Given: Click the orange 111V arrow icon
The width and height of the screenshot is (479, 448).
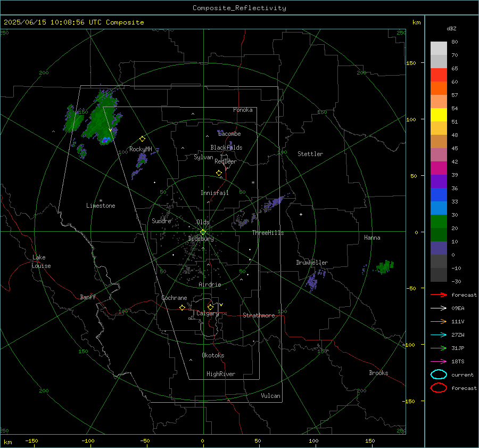Looking at the screenshot, I should pyautogui.click(x=439, y=321).
